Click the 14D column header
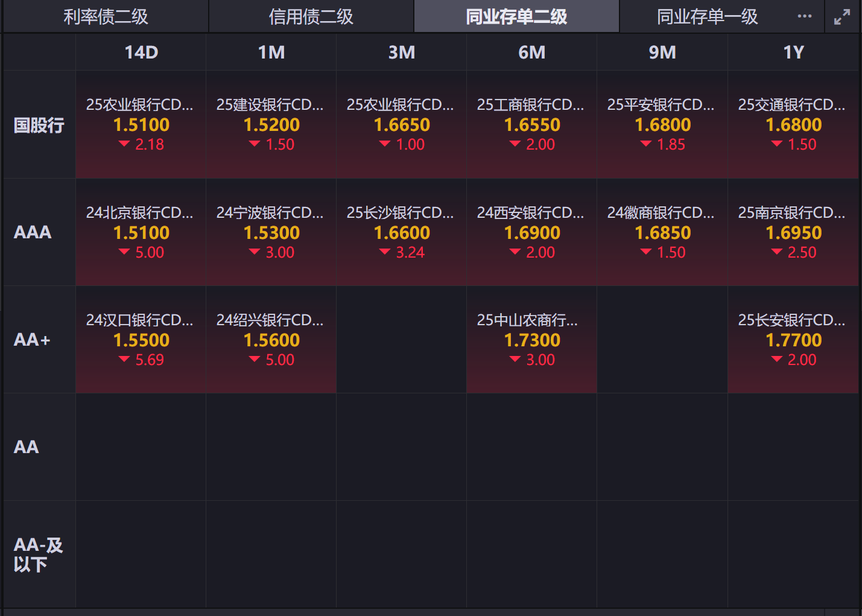862x616 pixels. tap(141, 52)
